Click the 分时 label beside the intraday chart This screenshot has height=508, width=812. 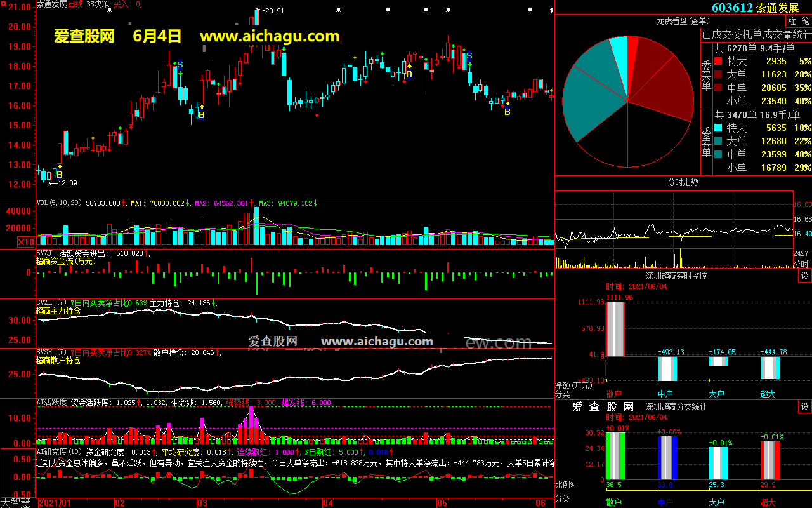coord(801,264)
